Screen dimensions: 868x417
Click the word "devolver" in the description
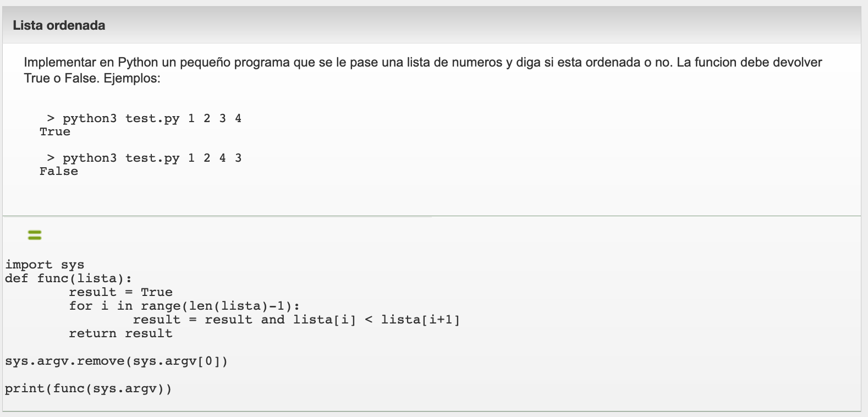tap(798, 62)
